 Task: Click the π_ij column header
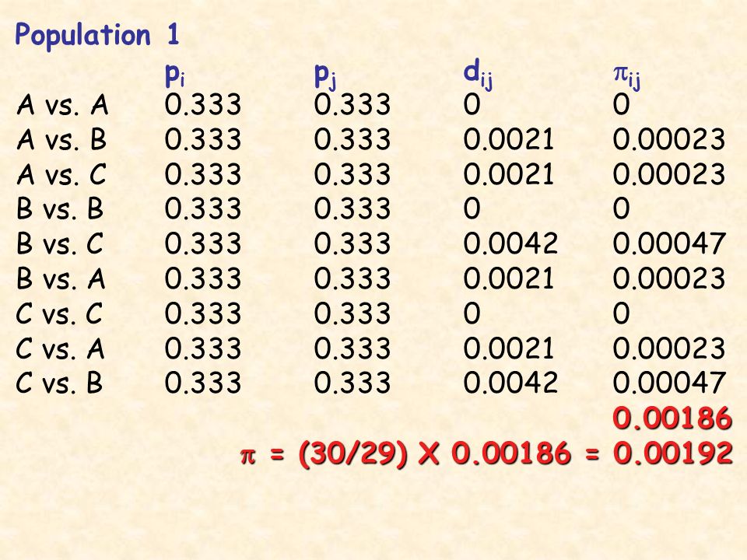coord(626,77)
